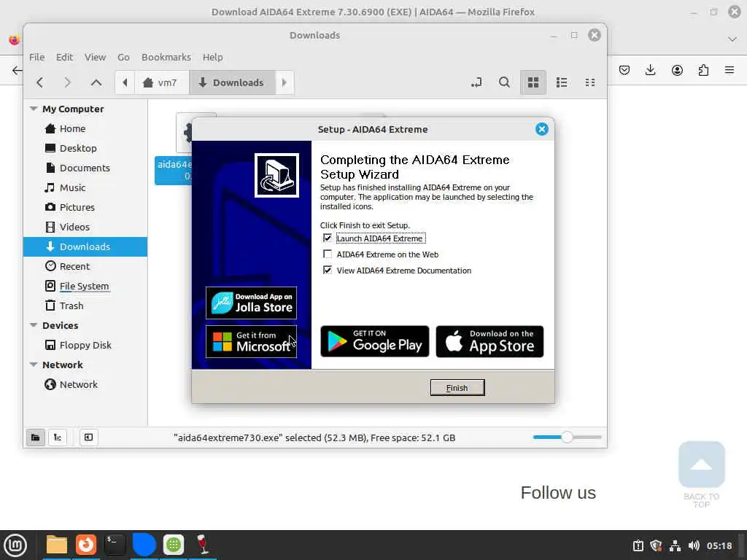Hide the sidebar button

coord(88,437)
